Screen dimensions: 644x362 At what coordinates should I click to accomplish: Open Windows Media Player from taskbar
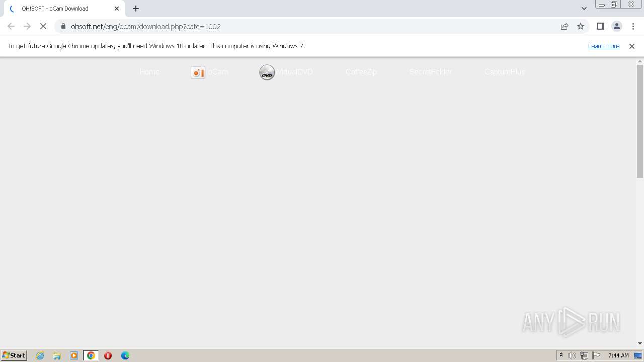click(x=74, y=355)
